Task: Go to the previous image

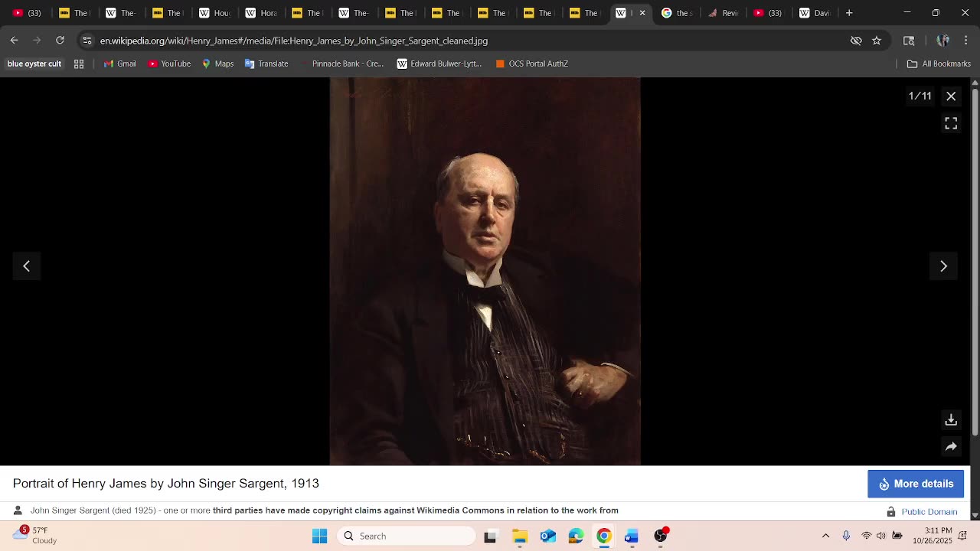Action: click(26, 266)
